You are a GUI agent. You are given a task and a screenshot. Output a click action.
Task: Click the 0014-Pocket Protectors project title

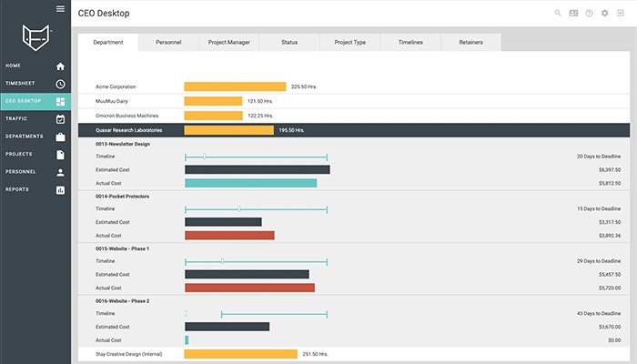122,196
